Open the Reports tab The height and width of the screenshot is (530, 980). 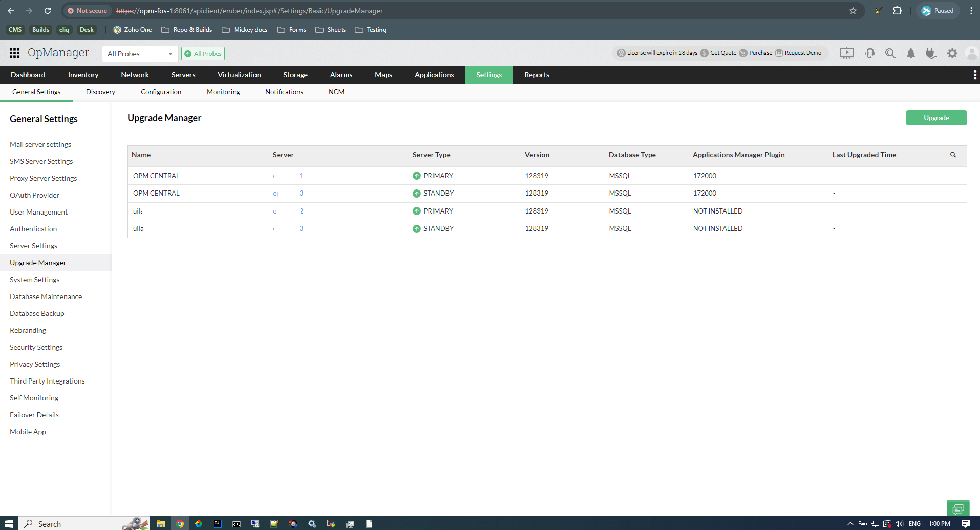tap(537, 75)
